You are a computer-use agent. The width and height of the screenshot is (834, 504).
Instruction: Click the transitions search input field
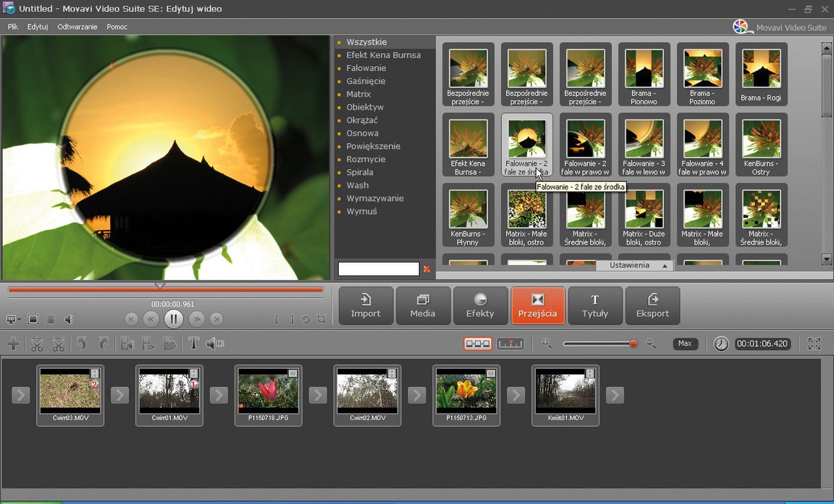tap(379, 269)
